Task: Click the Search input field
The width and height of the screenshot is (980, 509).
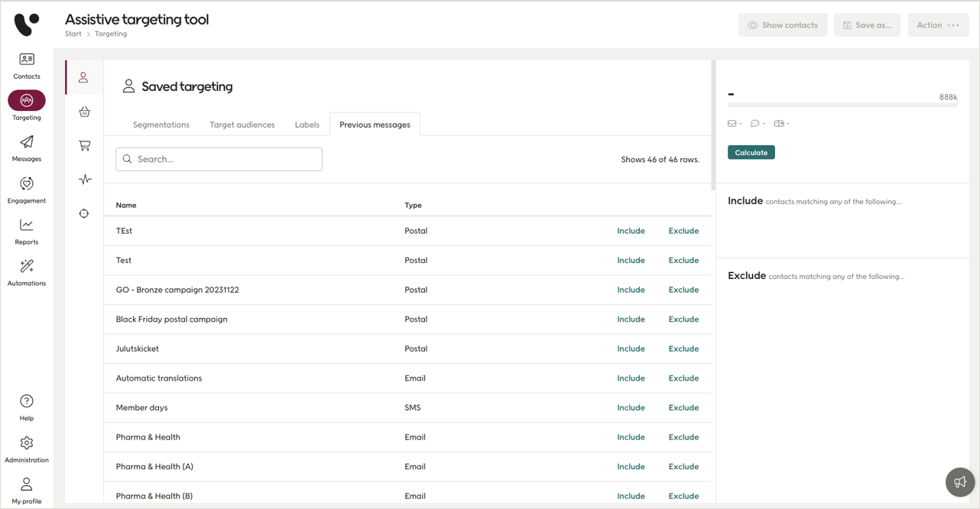Action: click(219, 159)
